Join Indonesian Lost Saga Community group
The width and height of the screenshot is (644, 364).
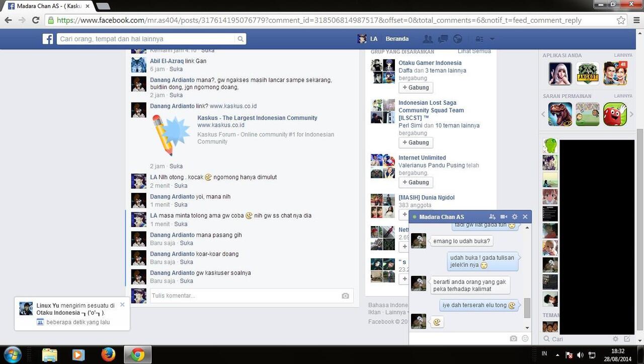416,142
